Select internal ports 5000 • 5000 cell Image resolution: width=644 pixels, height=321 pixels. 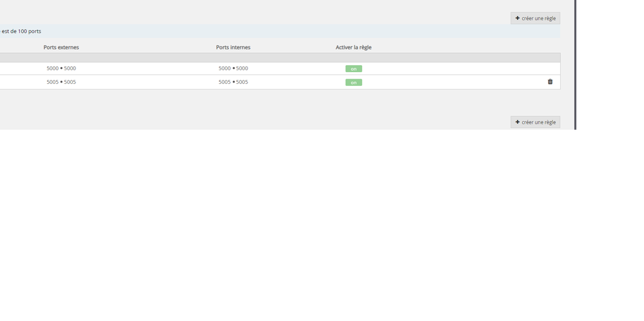(x=233, y=68)
